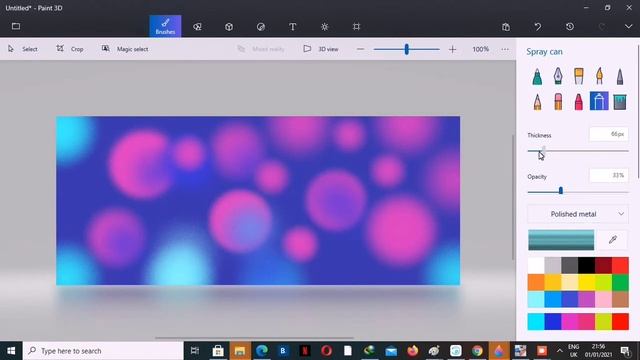Screen dimensions: 640x360
Task: Activate the eyedropper colour picker
Action: tap(612, 240)
